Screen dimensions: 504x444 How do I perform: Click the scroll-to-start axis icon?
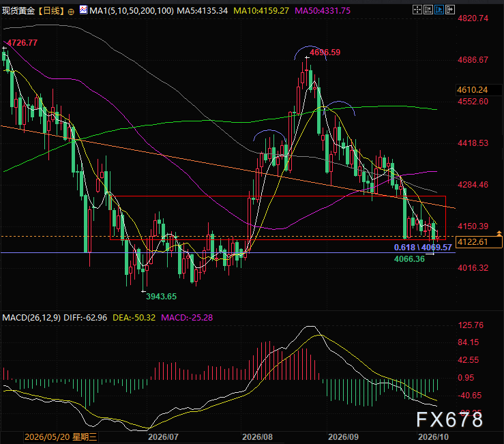coord(428,10)
